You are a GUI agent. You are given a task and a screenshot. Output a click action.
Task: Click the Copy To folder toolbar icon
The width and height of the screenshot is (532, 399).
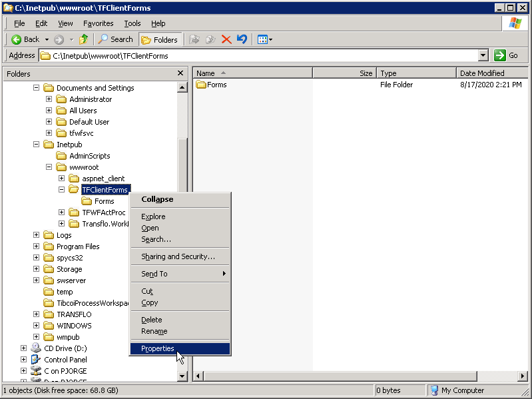pyautogui.click(x=210, y=40)
